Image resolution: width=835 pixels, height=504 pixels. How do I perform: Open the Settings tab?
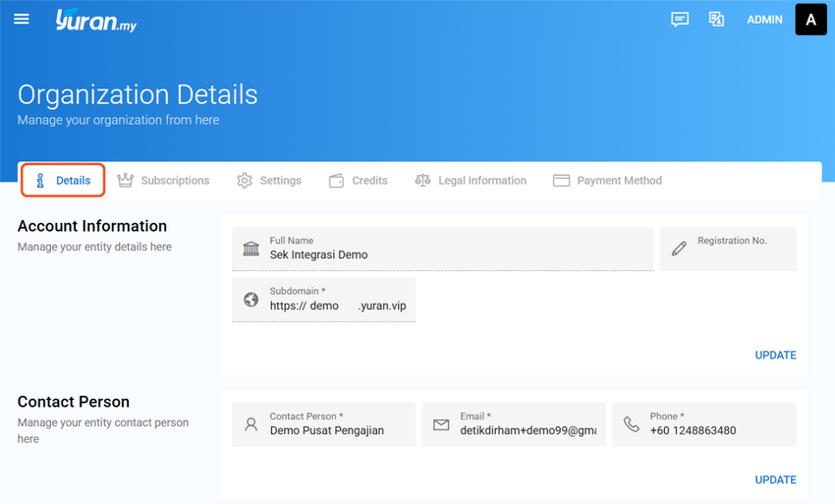coord(269,181)
